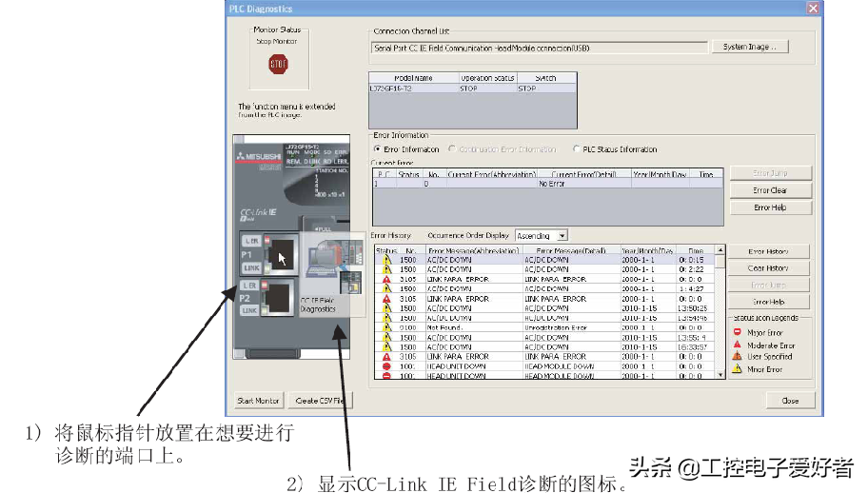
Task: Click the error history scrollbar down arrow
Action: click(x=720, y=377)
